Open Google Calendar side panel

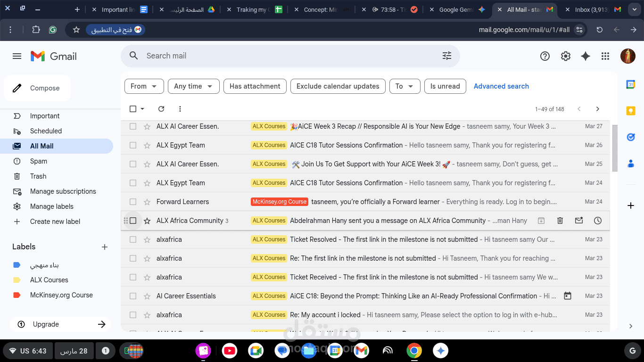631,84
